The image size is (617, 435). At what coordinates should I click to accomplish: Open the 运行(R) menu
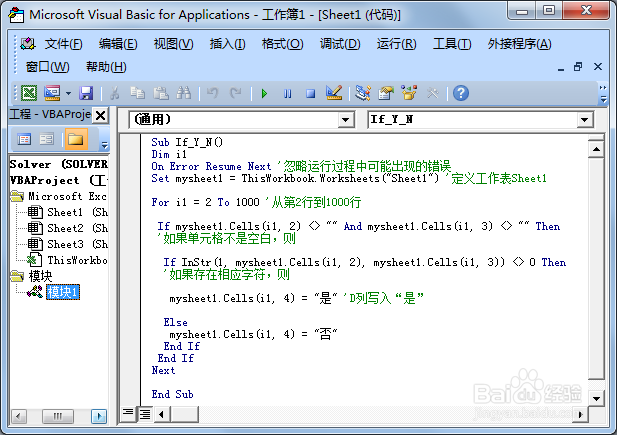(x=396, y=44)
